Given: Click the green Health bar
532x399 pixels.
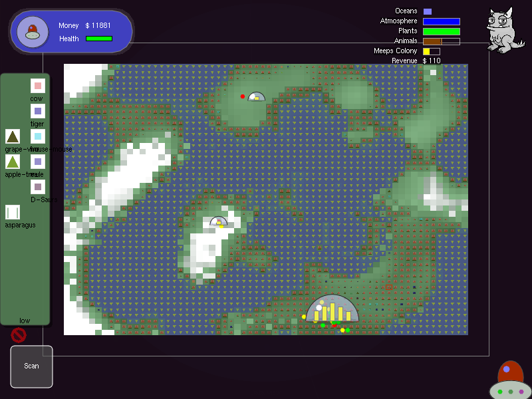Looking at the screenshot, I should pyautogui.click(x=99, y=39).
